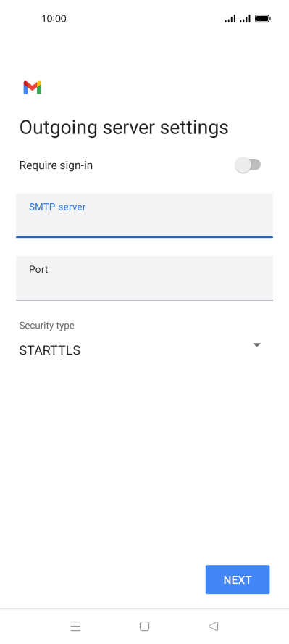Image resolution: width=289 pixels, height=644 pixels.
Task: Tap the Port field label text
Action: (38, 270)
